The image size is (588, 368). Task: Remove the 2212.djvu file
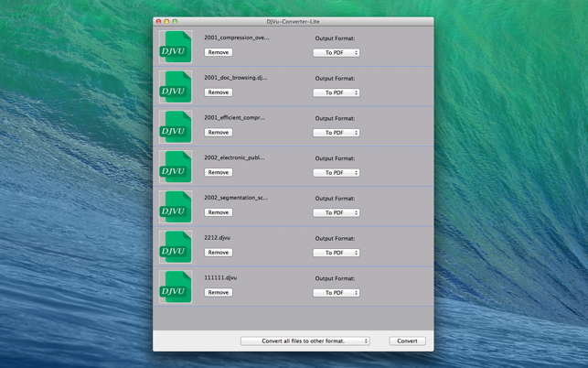(x=219, y=253)
